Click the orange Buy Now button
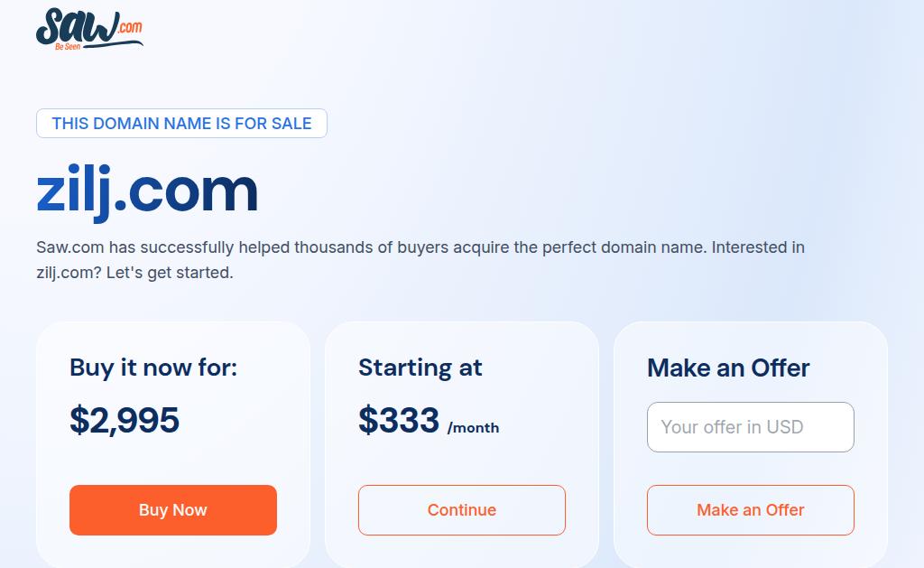This screenshot has height=568, width=924. (172, 510)
